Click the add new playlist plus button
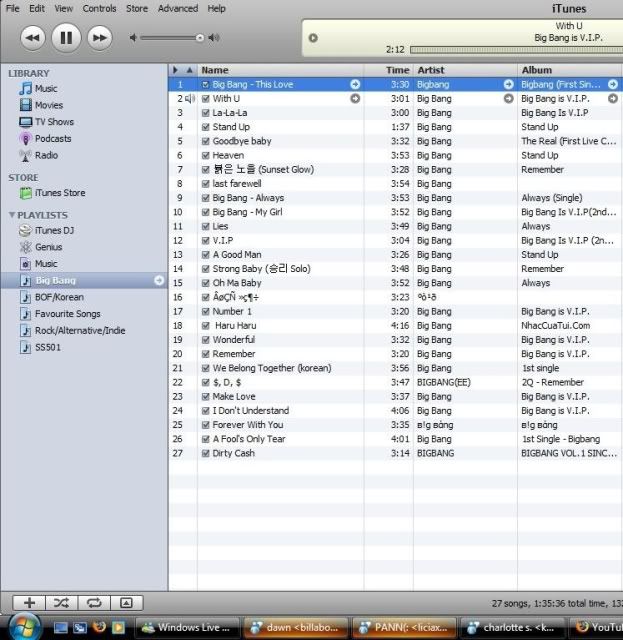623x640 pixels. (29, 603)
